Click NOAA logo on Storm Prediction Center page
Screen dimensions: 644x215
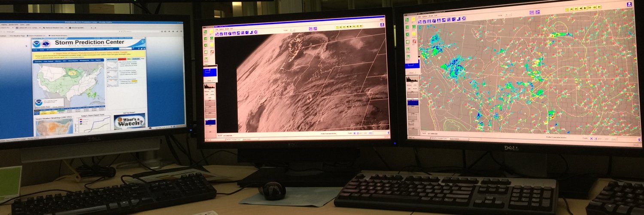[x=36, y=44]
